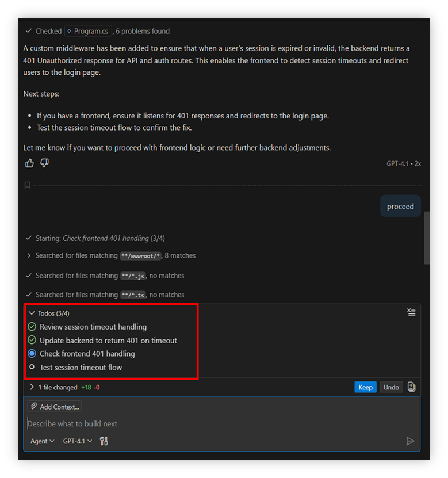Click the Program.cs file chip
Viewport: 448px width, 478px height.
(x=89, y=31)
